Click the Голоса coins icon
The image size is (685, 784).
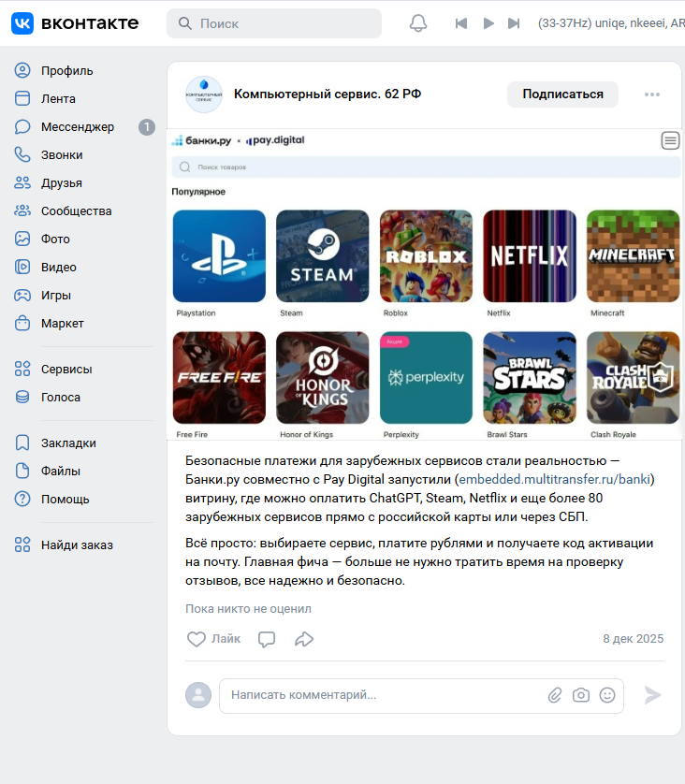22,397
